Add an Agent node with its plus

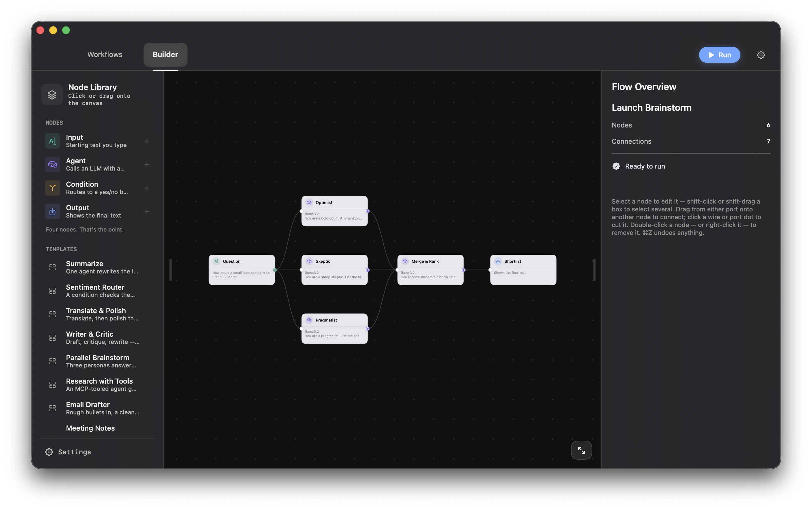point(147,165)
